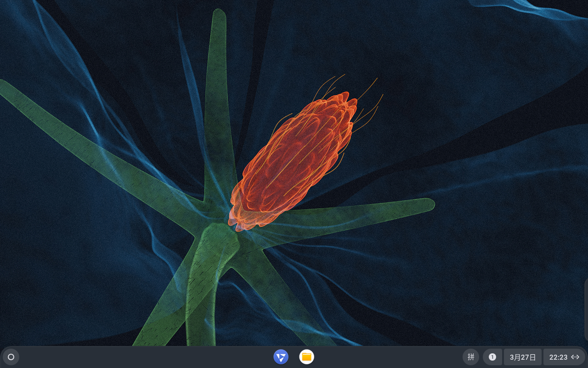Image resolution: width=588 pixels, height=368 pixels.
Task: Click the 拼 input method icon
Action: click(x=471, y=357)
